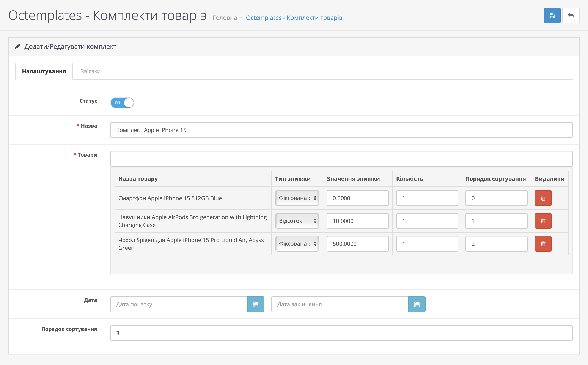Open the Відсоток discount type dropdown
Image resolution: width=588 pixels, height=365 pixels.
(297, 221)
